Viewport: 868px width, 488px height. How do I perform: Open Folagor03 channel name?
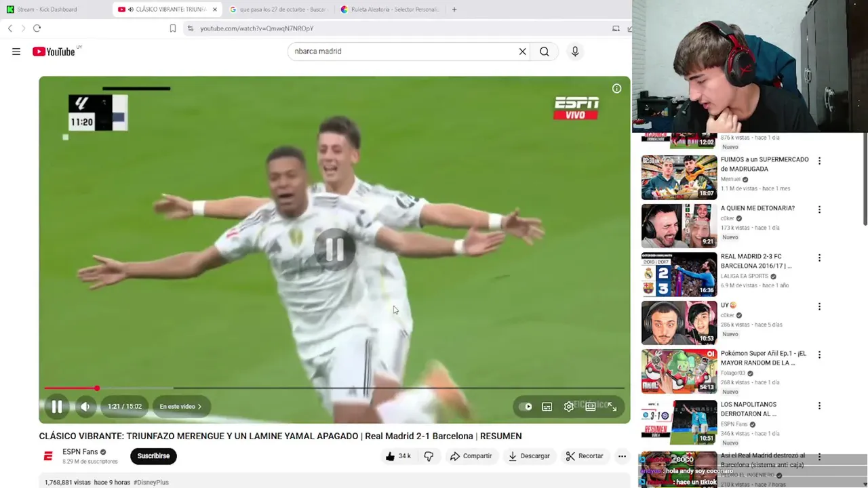(732, 373)
